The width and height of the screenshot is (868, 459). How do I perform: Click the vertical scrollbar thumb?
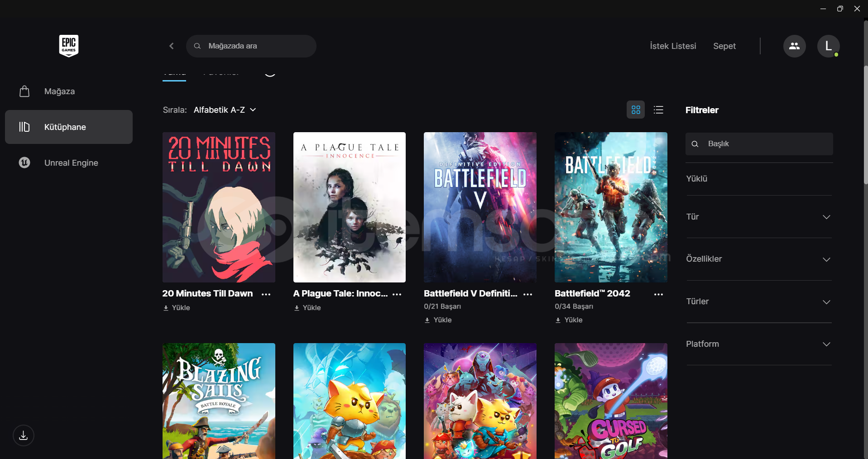(x=866, y=125)
